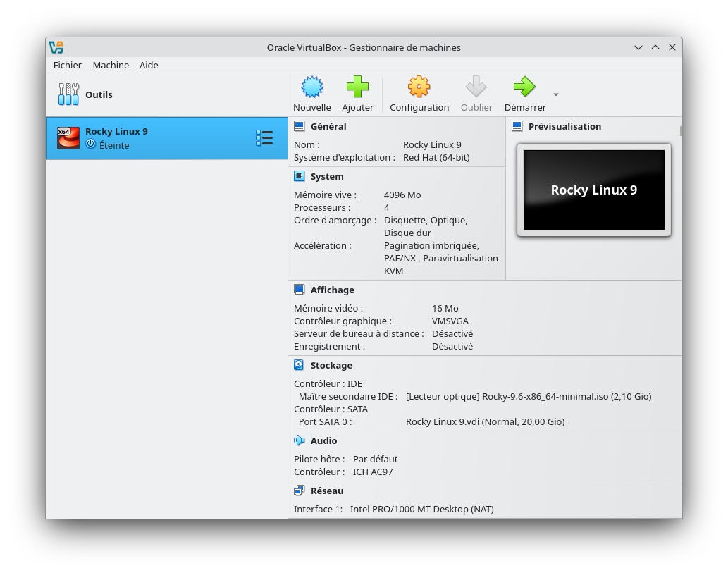Click the Stockage disk icon
This screenshot has height=573, width=728.
[x=300, y=365]
